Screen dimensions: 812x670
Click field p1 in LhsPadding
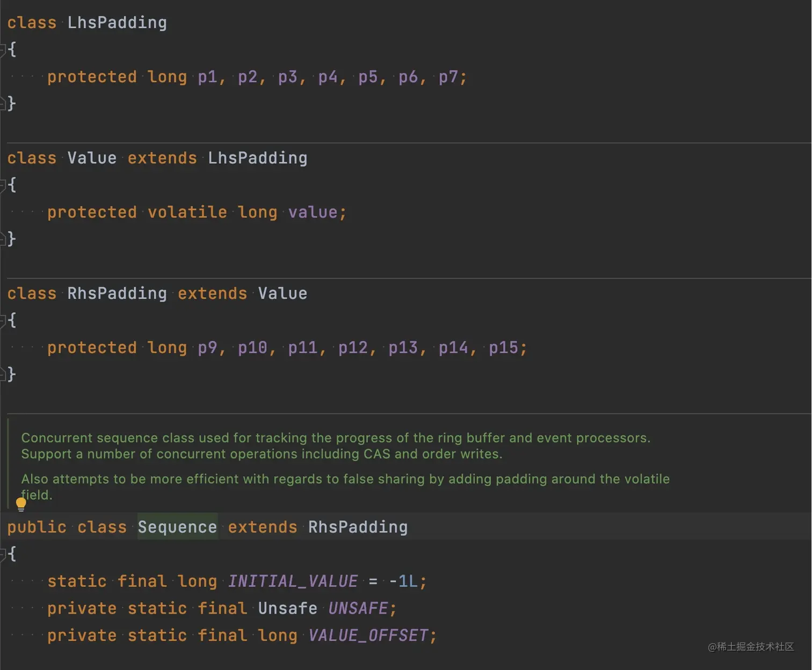(207, 77)
